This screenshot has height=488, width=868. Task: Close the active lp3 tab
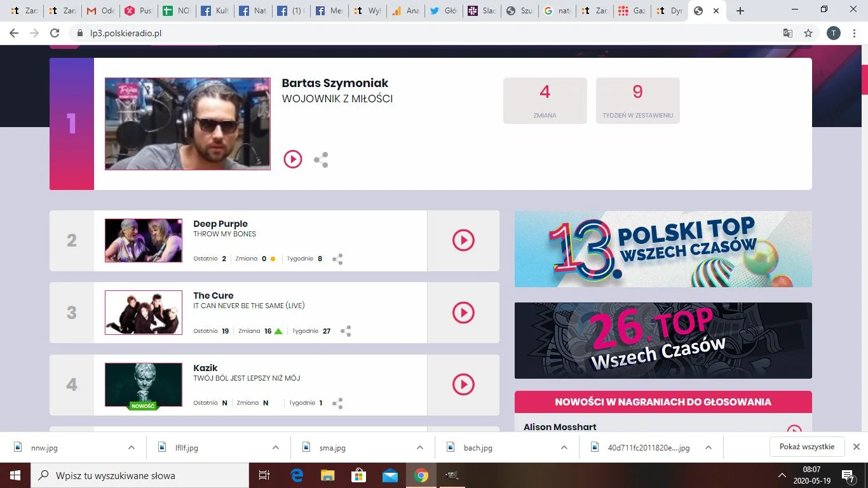tap(716, 11)
